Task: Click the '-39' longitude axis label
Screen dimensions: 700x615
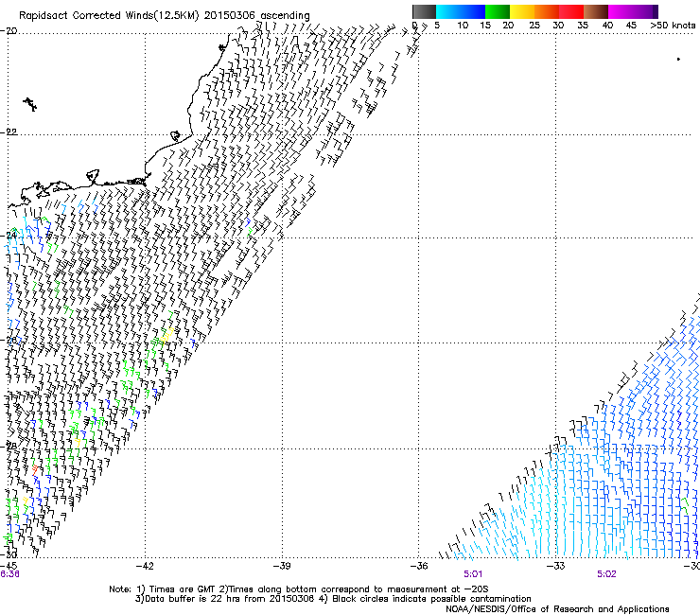Action: pyautogui.click(x=282, y=566)
